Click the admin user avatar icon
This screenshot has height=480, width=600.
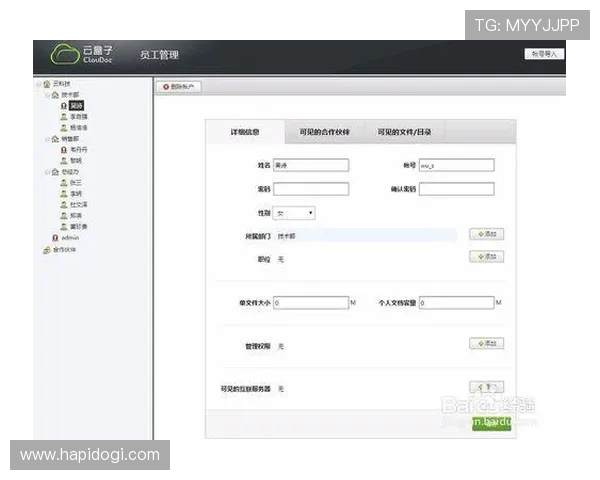tap(55, 238)
